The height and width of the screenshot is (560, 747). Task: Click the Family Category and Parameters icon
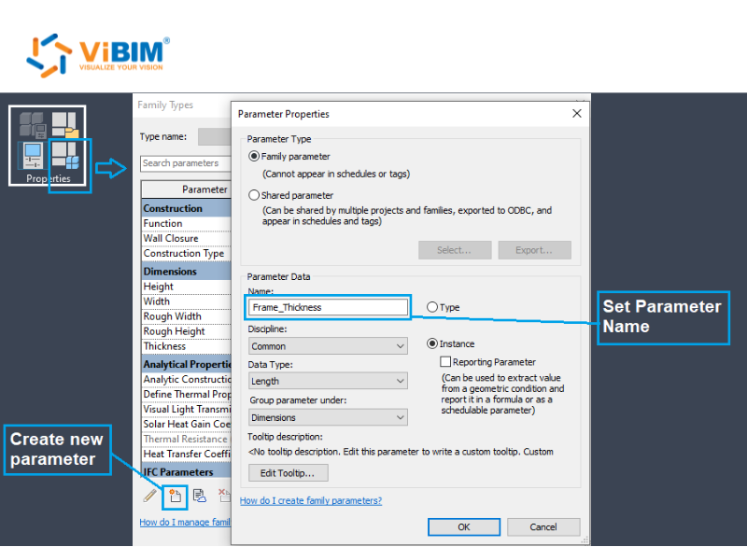(x=65, y=125)
